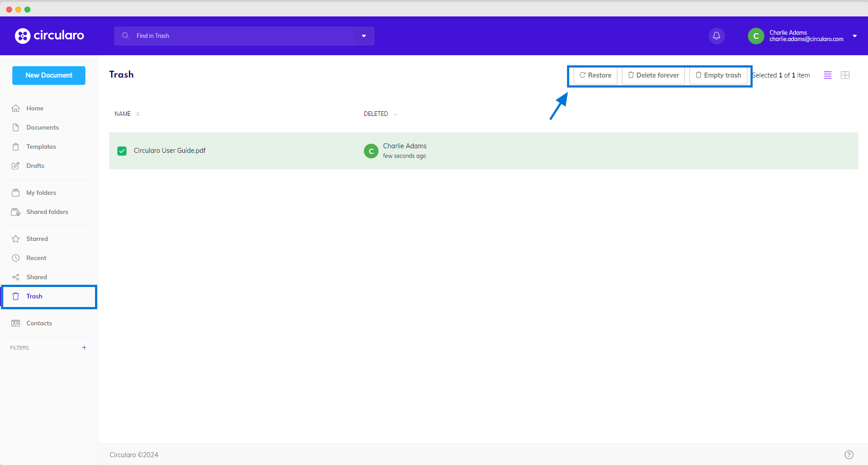Image resolution: width=868 pixels, height=465 pixels.
Task: Restore the selected document
Action: (595, 75)
